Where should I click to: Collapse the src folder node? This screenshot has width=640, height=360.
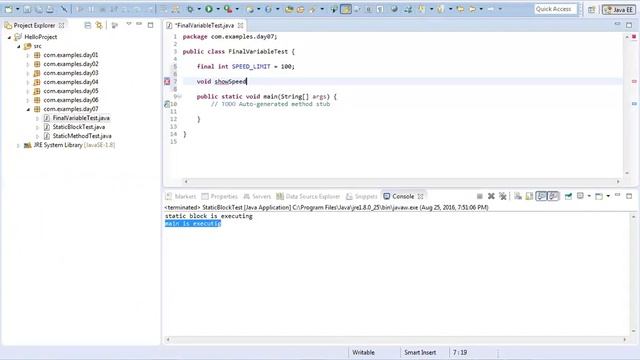(19, 47)
